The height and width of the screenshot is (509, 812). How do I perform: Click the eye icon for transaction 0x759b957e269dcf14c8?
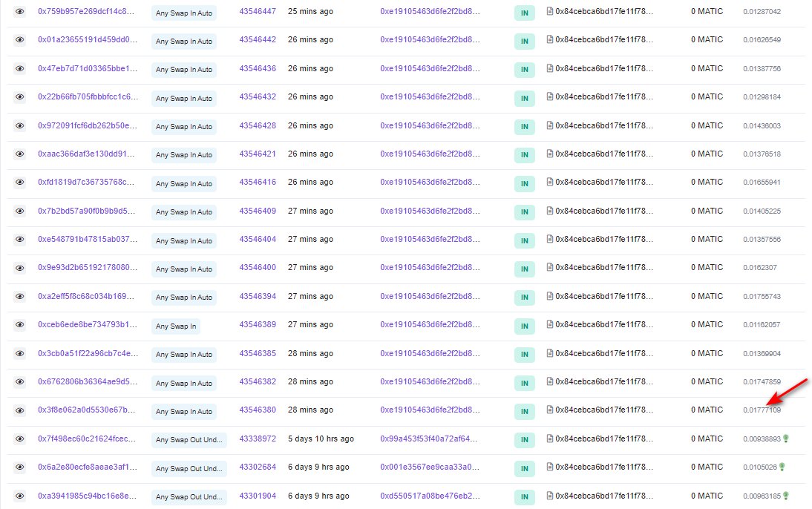pos(20,12)
